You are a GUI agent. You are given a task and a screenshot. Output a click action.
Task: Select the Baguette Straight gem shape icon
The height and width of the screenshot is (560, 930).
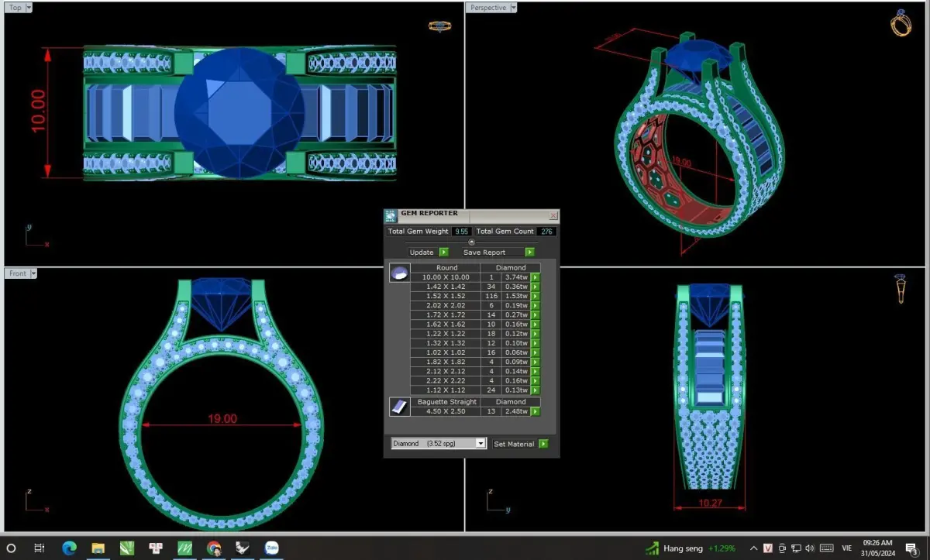[399, 407]
